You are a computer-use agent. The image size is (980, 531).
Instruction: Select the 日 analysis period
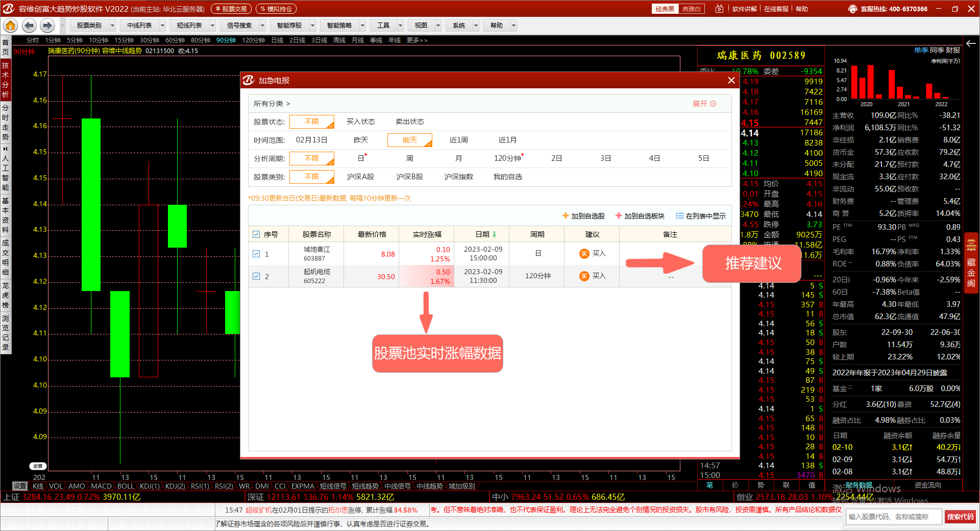tap(361, 158)
